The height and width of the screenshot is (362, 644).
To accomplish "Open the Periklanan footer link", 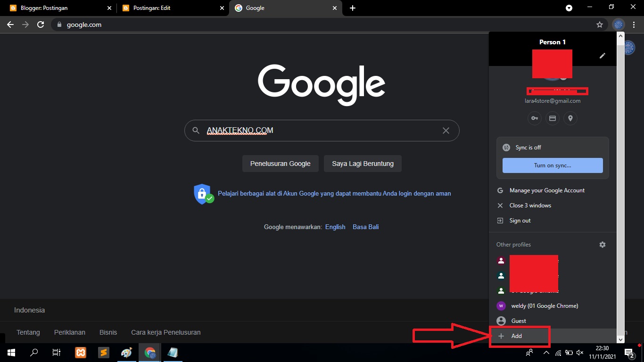I will pyautogui.click(x=70, y=332).
